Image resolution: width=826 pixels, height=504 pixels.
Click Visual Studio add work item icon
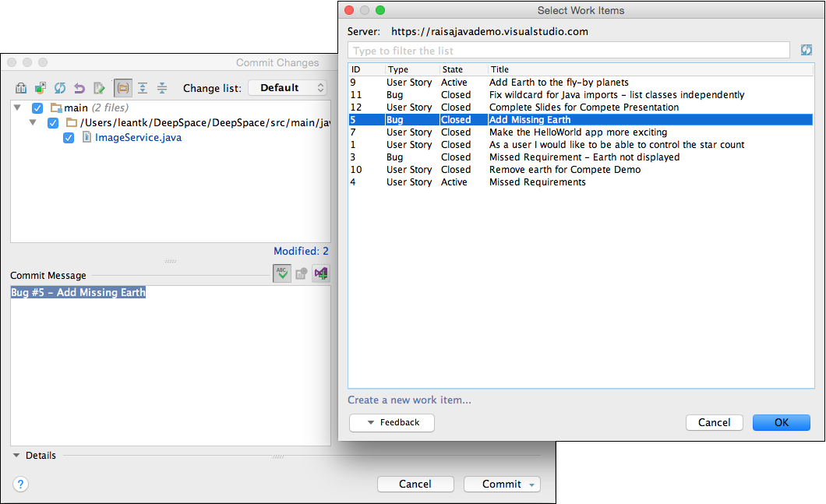pos(320,273)
